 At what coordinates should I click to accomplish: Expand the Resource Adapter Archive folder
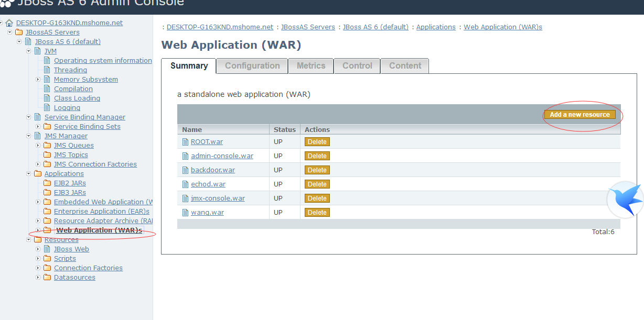click(38, 221)
